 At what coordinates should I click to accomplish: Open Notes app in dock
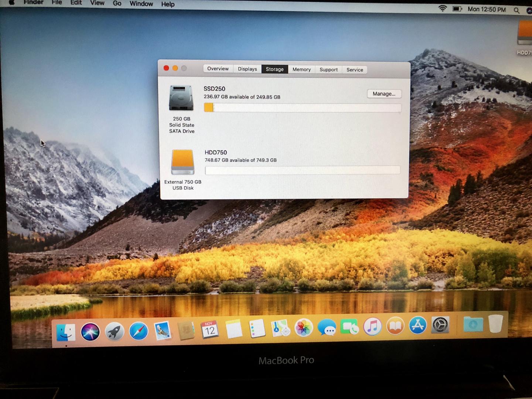point(233,329)
